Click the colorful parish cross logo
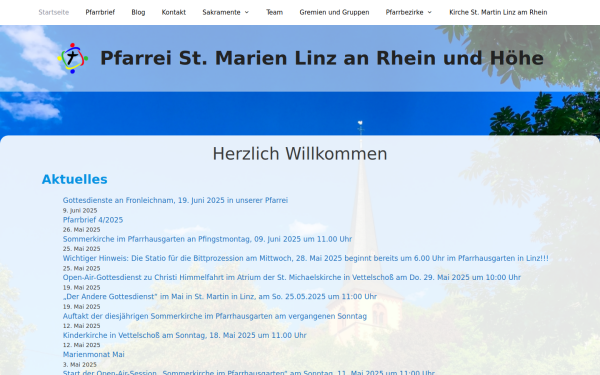This screenshot has width=600, height=375. point(73,58)
